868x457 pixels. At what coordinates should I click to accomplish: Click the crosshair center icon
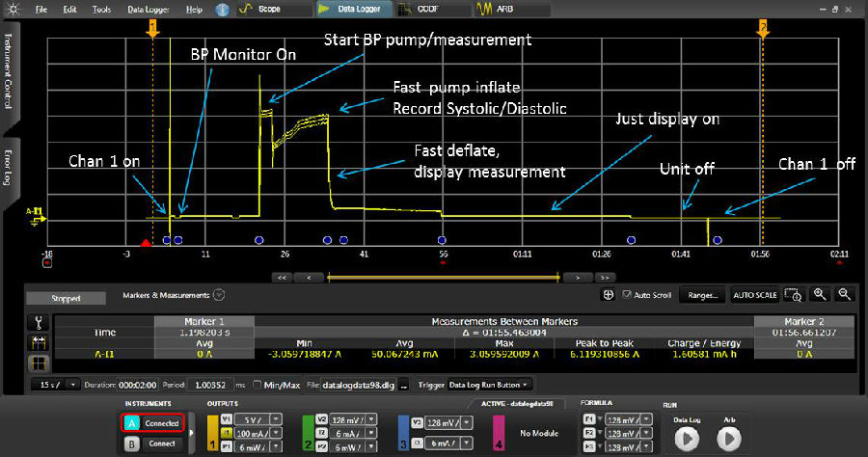[608, 295]
